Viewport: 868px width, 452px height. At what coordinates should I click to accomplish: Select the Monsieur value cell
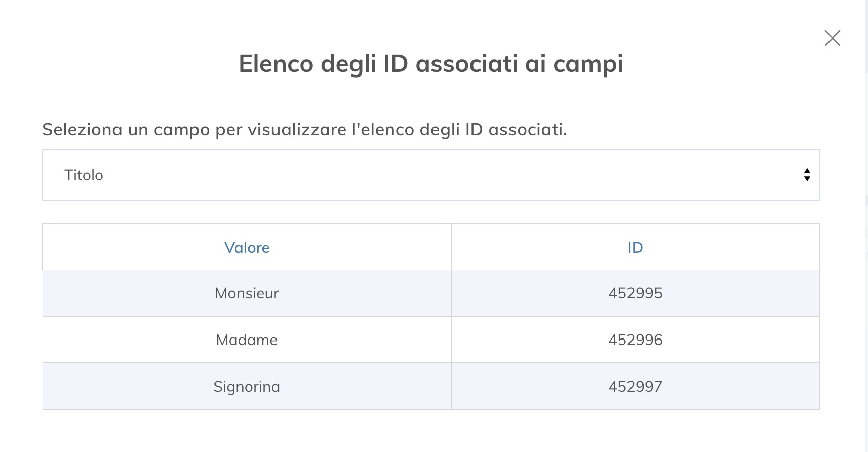[x=247, y=293]
